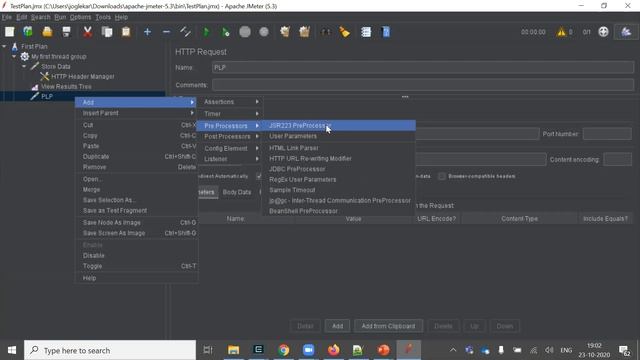This screenshot has width=640, height=360.
Task: Expand the Config Element submenu
Action: point(230,148)
